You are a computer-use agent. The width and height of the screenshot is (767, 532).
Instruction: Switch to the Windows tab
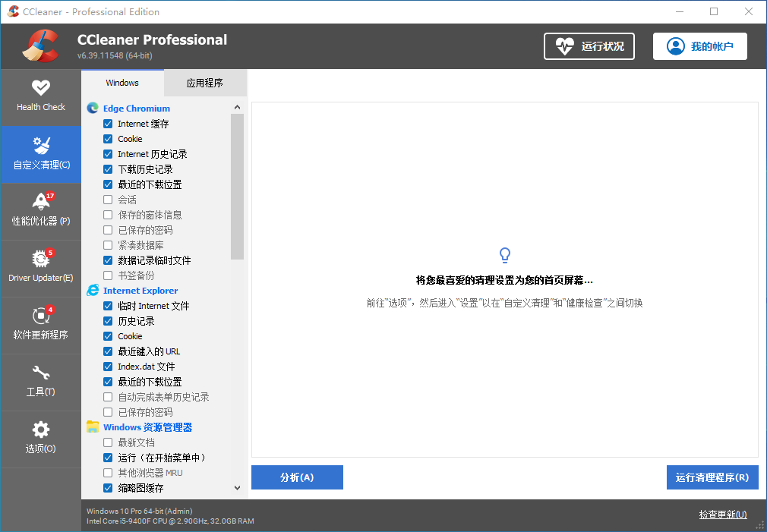click(122, 83)
